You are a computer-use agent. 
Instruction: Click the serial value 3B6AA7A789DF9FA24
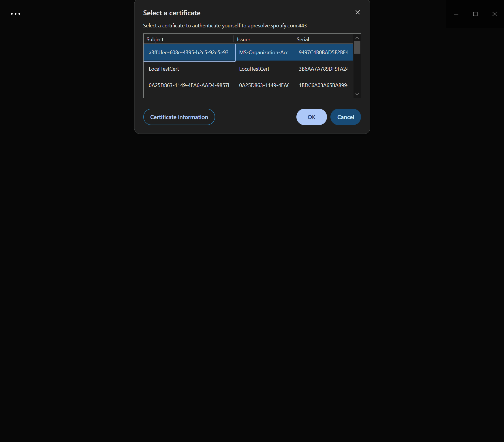(323, 69)
